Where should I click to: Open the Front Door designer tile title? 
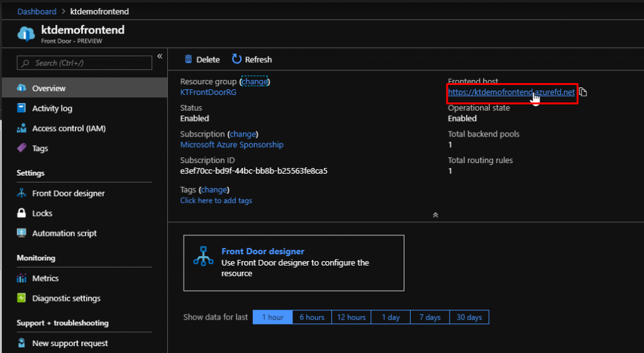[x=263, y=251]
